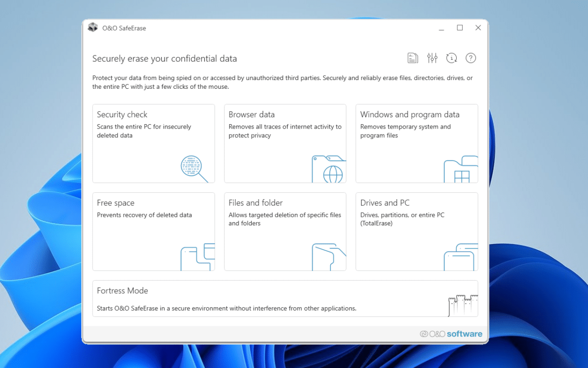Open the Reports icon at top right

[x=412, y=57]
